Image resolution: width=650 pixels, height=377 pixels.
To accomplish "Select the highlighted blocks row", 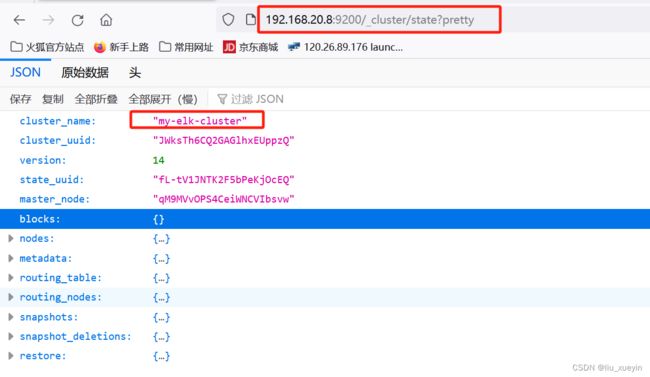I will (x=325, y=219).
